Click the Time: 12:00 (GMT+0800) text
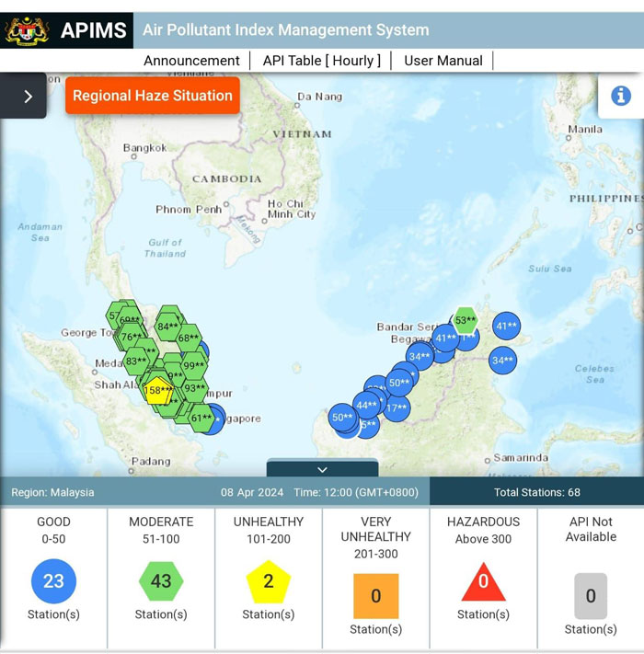 [x=356, y=492]
